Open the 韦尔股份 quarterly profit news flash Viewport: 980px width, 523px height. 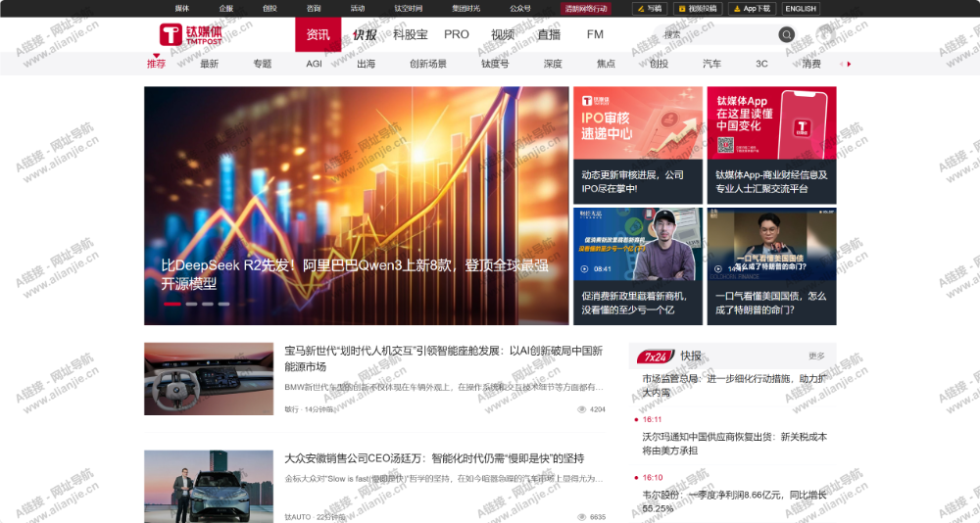click(x=734, y=501)
